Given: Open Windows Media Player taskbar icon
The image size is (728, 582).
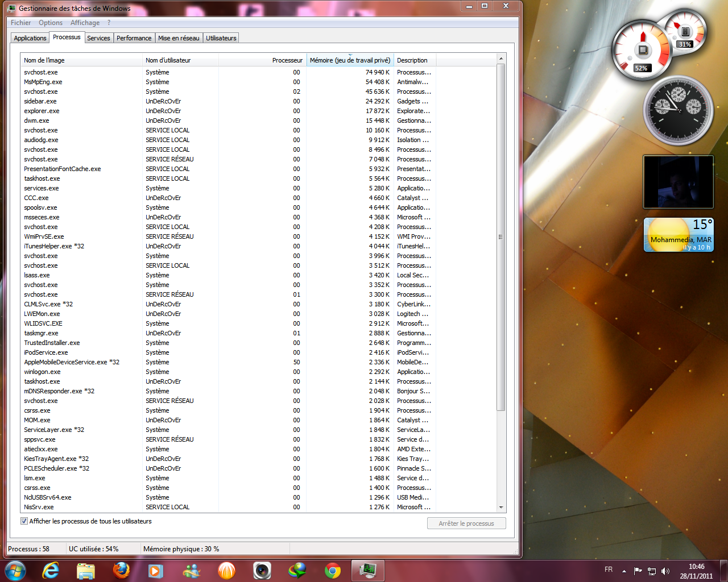Looking at the screenshot, I should [x=156, y=570].
